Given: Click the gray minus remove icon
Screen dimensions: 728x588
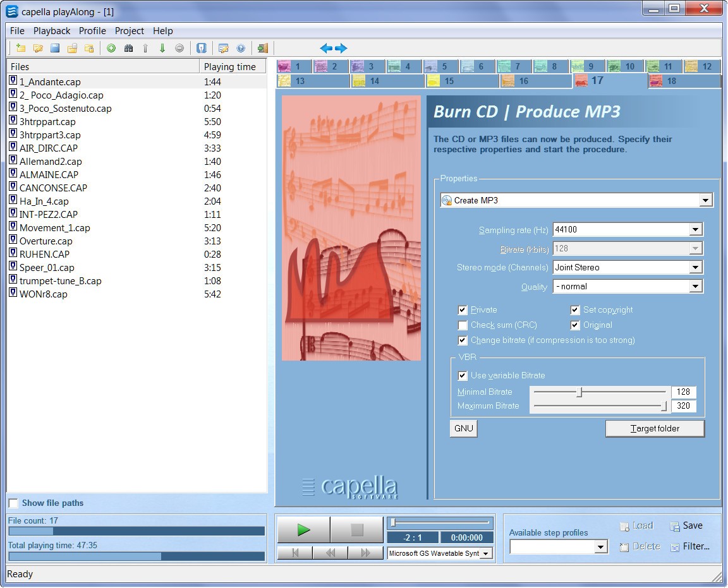Looking at the screenshot, I should point(179,48).
